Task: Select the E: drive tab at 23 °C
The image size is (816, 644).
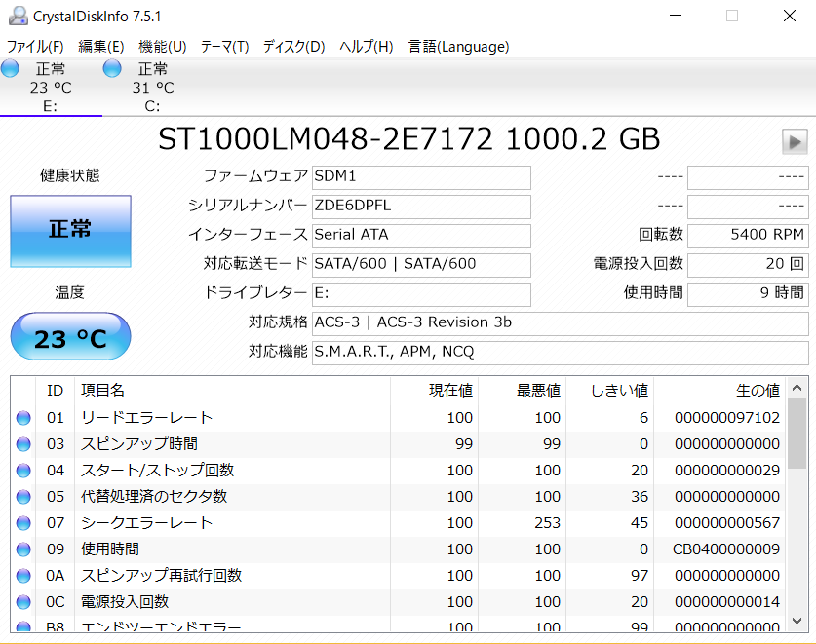Action: tap(51, 87)
